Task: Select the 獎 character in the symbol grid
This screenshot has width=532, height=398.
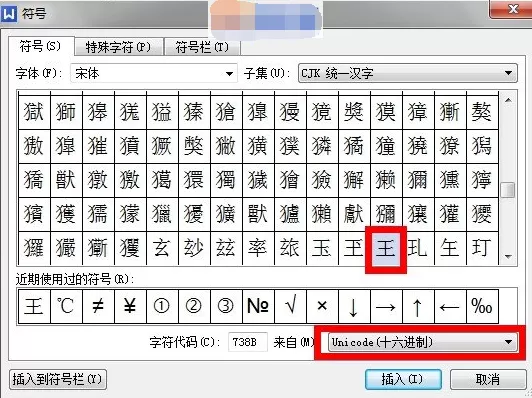Action: pyautogui.click(x=354, y=112)
